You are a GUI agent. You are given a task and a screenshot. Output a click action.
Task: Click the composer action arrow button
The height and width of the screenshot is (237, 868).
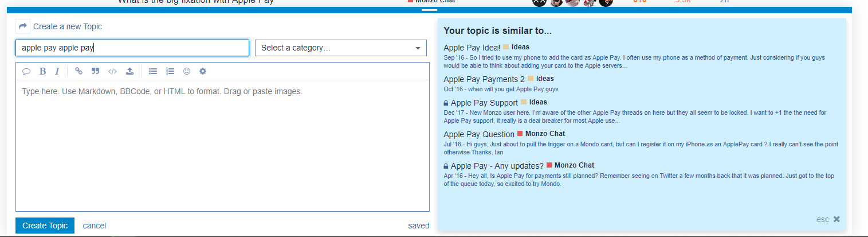[x=23, y=26]
